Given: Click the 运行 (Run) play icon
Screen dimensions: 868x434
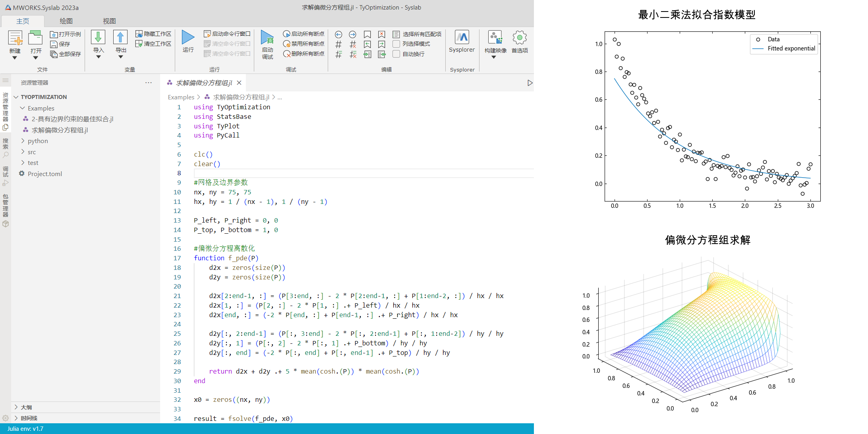Looking at the screenshot, I should pyautogui.click(x=188, y=38).
